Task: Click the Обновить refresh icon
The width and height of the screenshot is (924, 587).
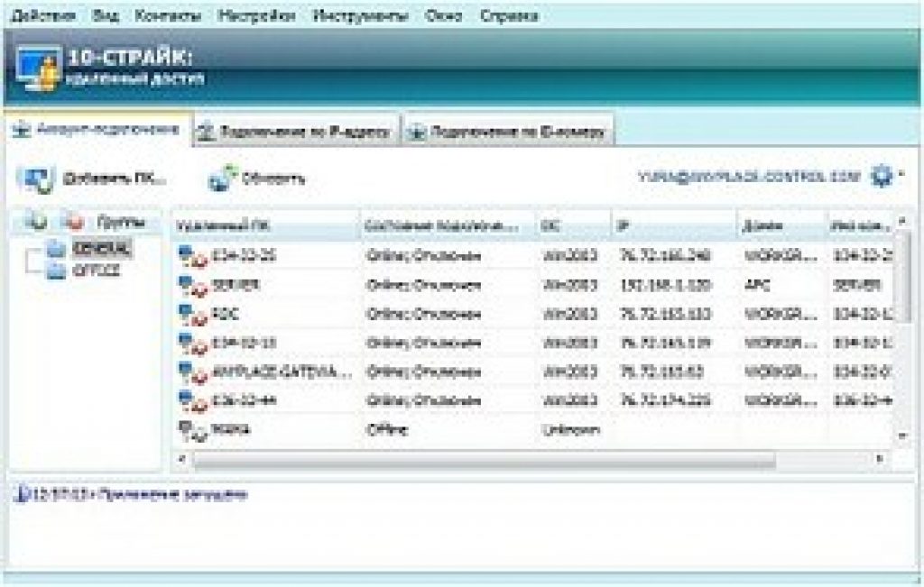Action: pyautogui.click(x=222, y=179)
